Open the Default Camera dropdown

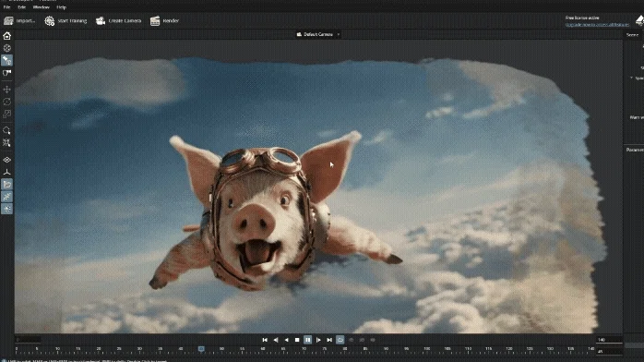(x=318, y=34)
